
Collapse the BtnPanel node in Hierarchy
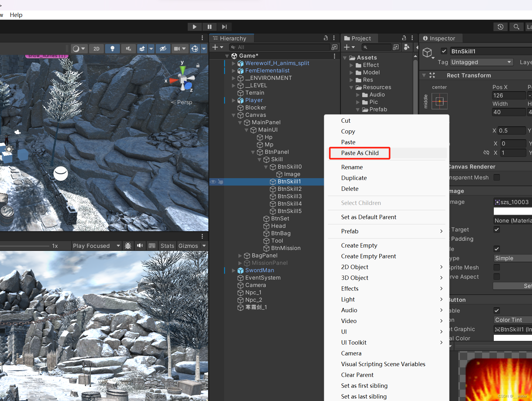[x=253, y=152]
